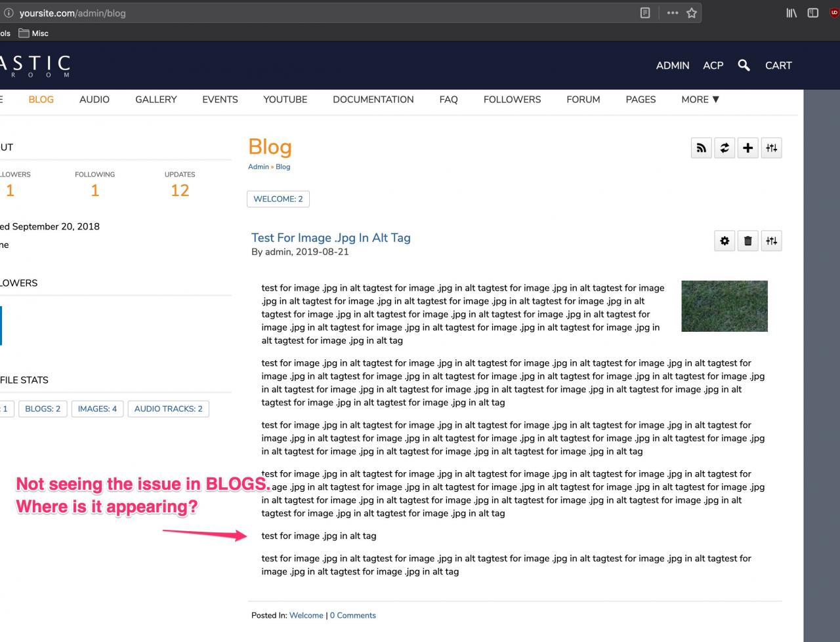Open the PAGES tab
The width and height of the screenshot is (840, 642).
[640, 100]
